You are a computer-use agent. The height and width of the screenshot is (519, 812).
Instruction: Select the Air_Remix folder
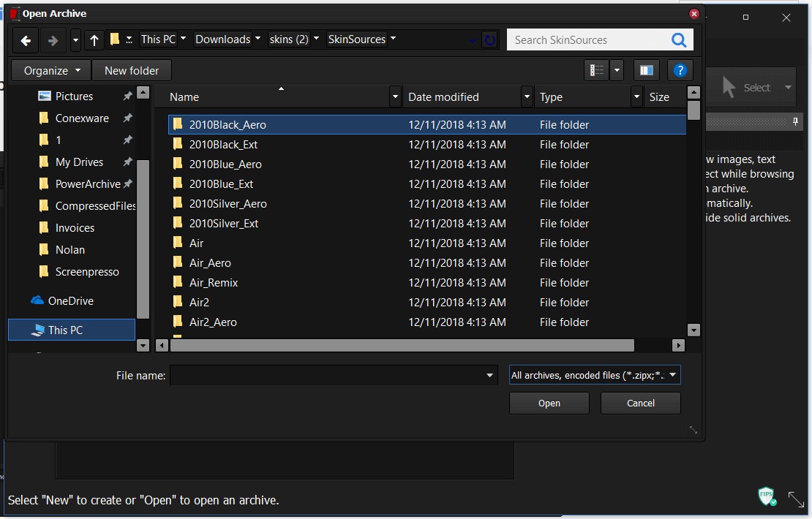tap(214, 283)
